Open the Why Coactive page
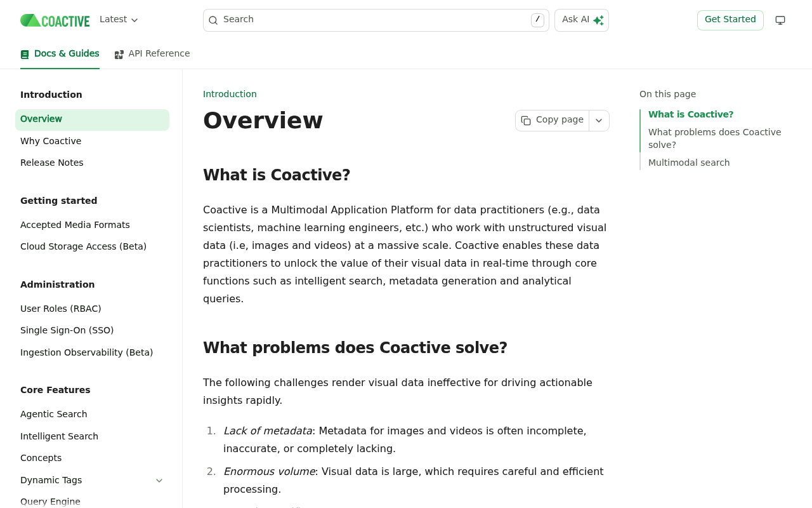The width and height of the screenshot is (812, 508). tap(92, 142)
